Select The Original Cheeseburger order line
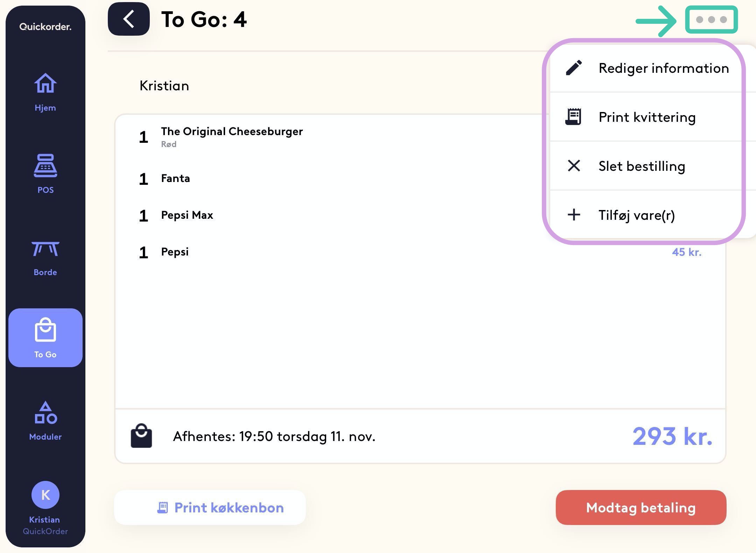The image size is (756, 553). tap(232, 132)
